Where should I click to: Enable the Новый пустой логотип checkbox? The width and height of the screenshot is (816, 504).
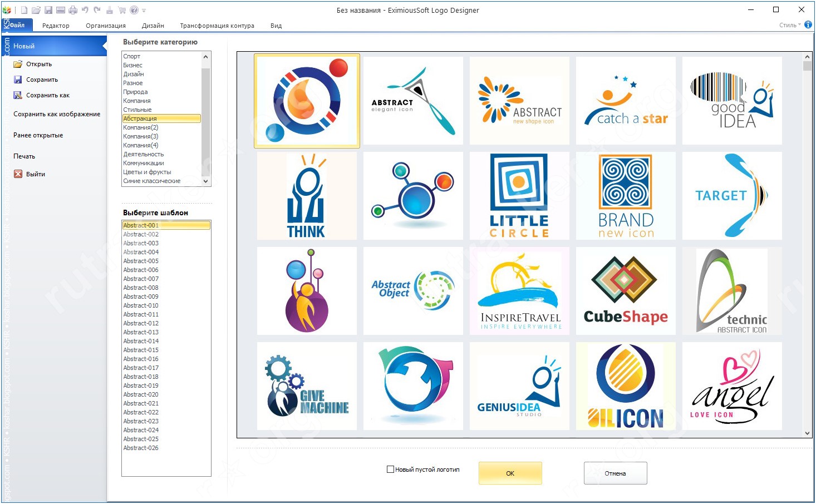pos(390,470)
